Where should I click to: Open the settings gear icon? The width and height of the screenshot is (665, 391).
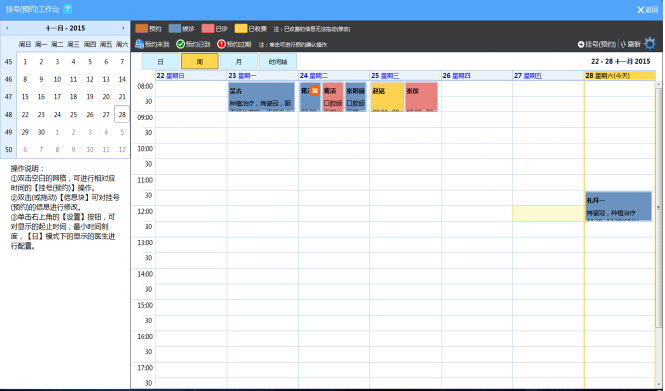649,44
